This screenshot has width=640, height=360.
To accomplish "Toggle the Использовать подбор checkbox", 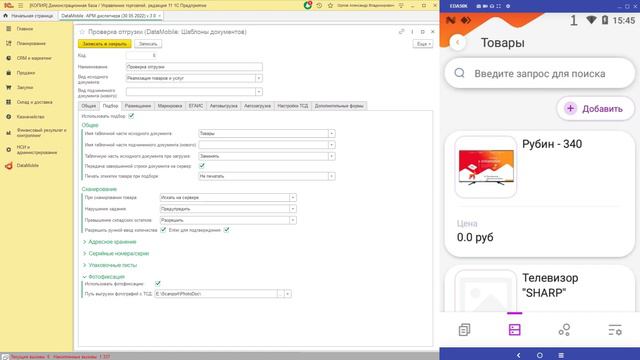I will (x=131, y=116).
